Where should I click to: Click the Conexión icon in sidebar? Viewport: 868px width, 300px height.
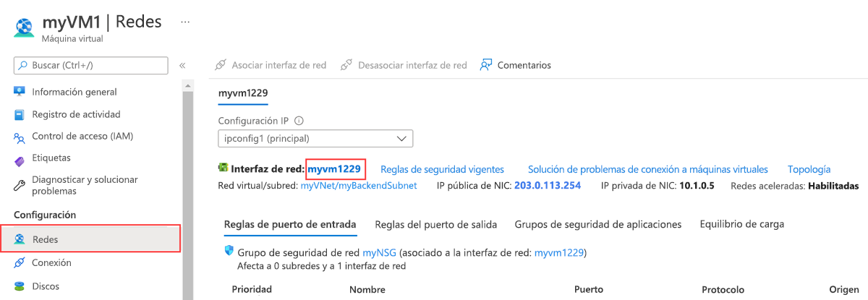(20, 262)
